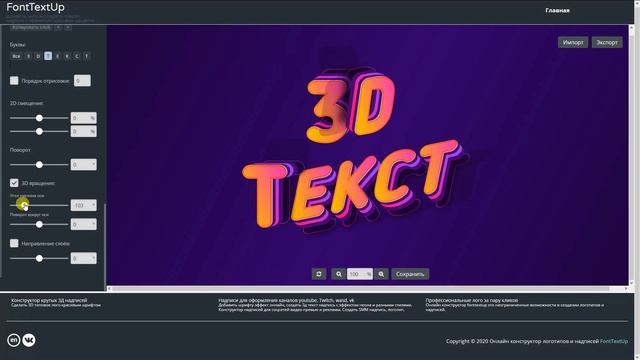Click the 'Экспорт' button

607,42
